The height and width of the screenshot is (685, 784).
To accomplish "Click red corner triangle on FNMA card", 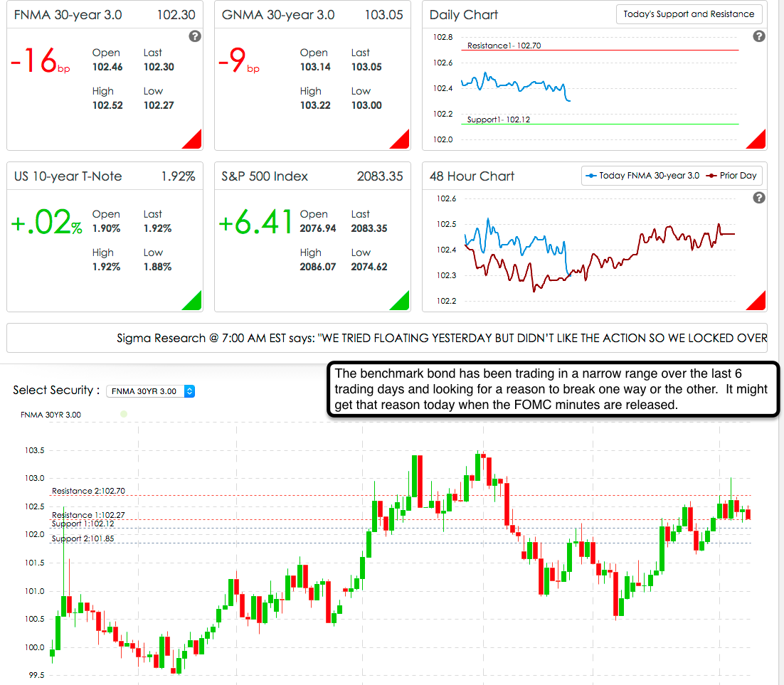I will [x=194, y=141].
